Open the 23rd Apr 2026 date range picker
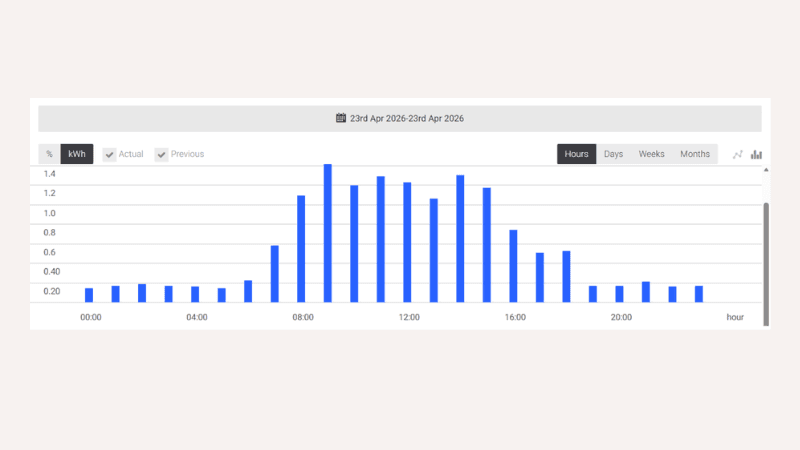The height and width of the screenshot is (450, 800). point(406,118)
